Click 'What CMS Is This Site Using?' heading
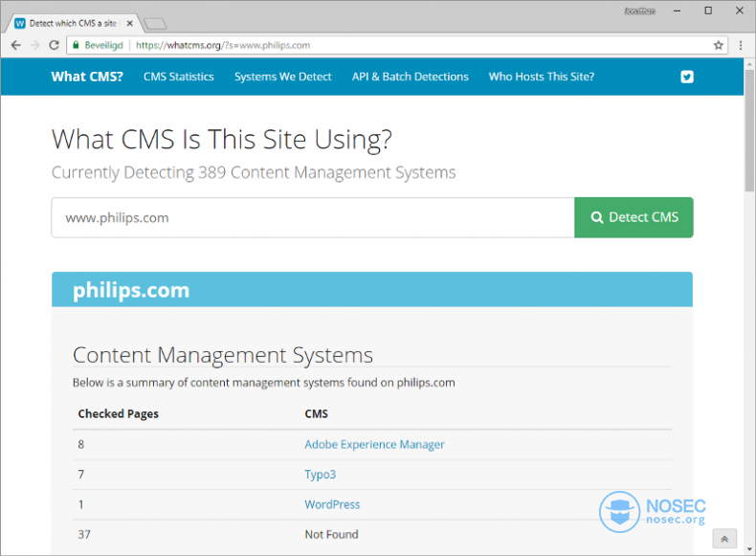Viewport: 756px width, 556px height. tap(222, 140)
